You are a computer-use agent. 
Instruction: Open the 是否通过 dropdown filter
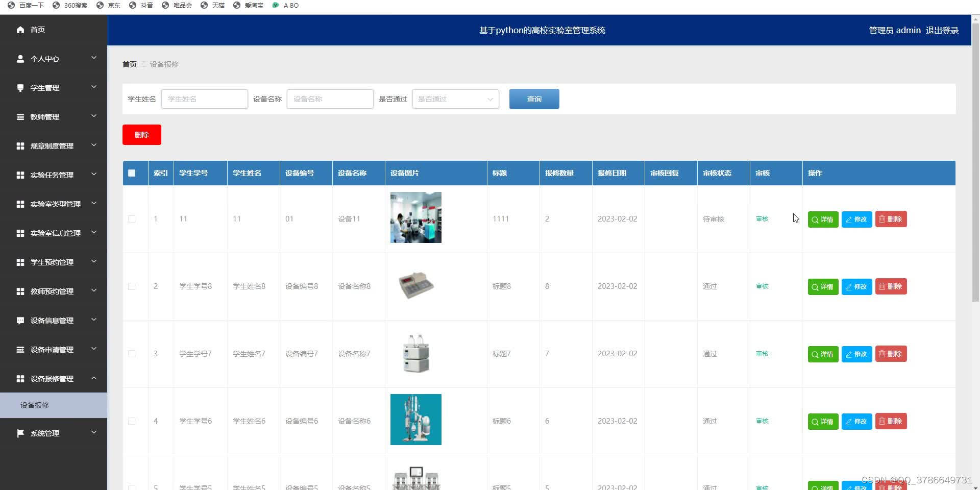pos(455,99)
